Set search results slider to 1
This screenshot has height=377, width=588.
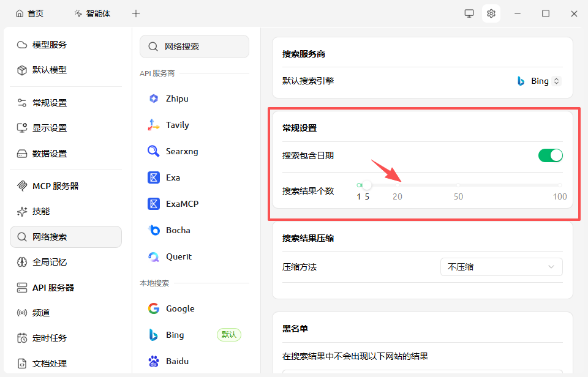359,185
